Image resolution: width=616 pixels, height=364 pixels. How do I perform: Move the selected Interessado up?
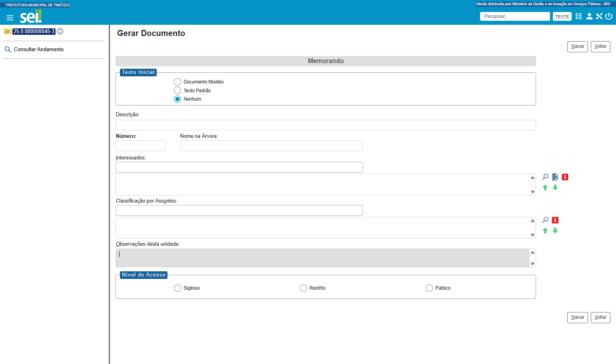click(x=545, y=187)
